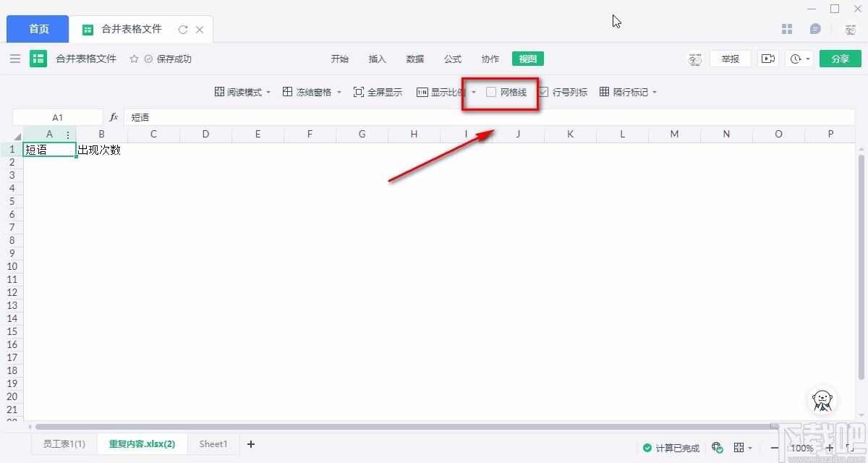Image resolution: width=868 pixels, height=463 pixels.
Task: Select row header 10
Action: point(12,266)
